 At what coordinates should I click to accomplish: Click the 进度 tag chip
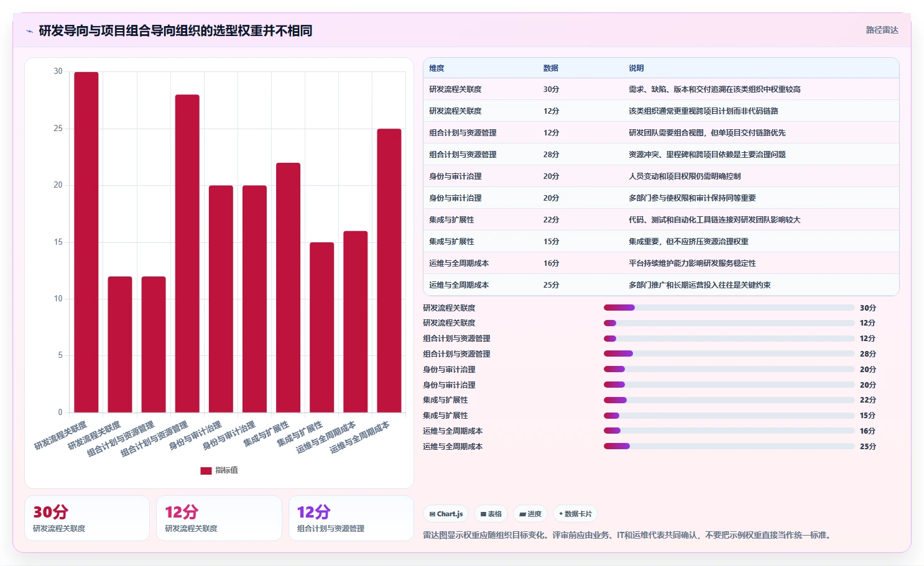530,514
